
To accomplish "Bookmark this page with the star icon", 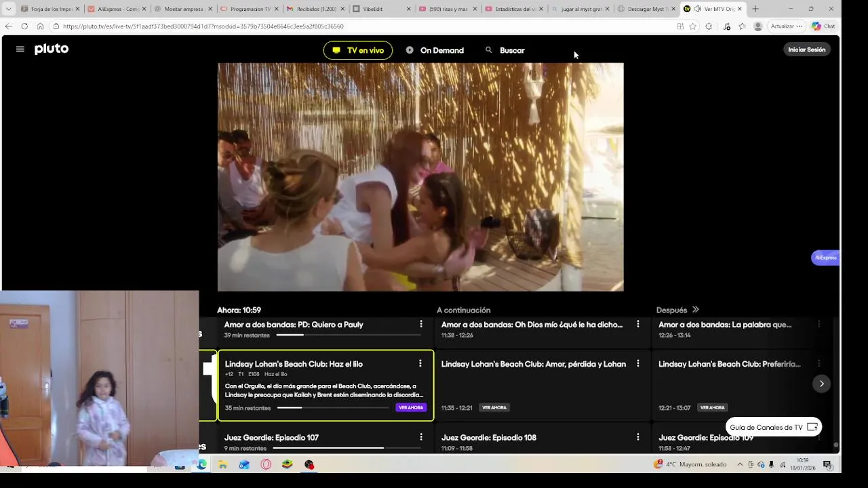I will click(x=692, y=26).
